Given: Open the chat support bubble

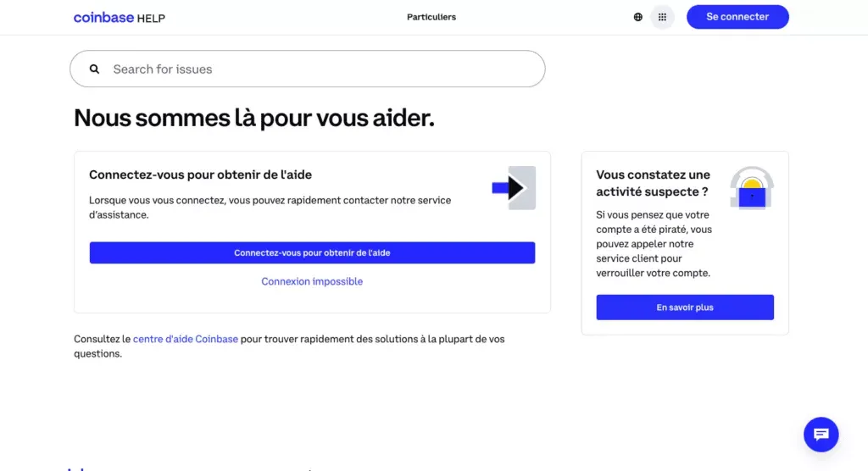Looking at the screenshot, I should (x=821, y=435).
